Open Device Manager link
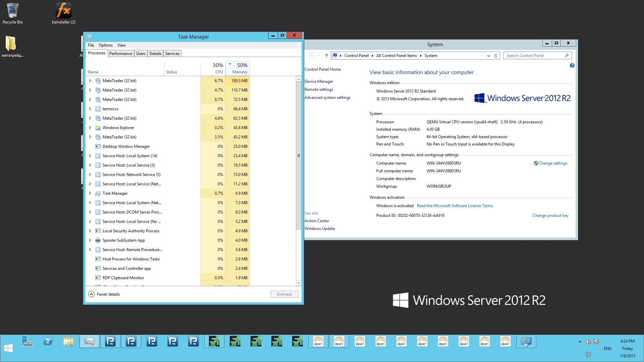The height and width of the screenshot is (362, 644). point(319,81)
